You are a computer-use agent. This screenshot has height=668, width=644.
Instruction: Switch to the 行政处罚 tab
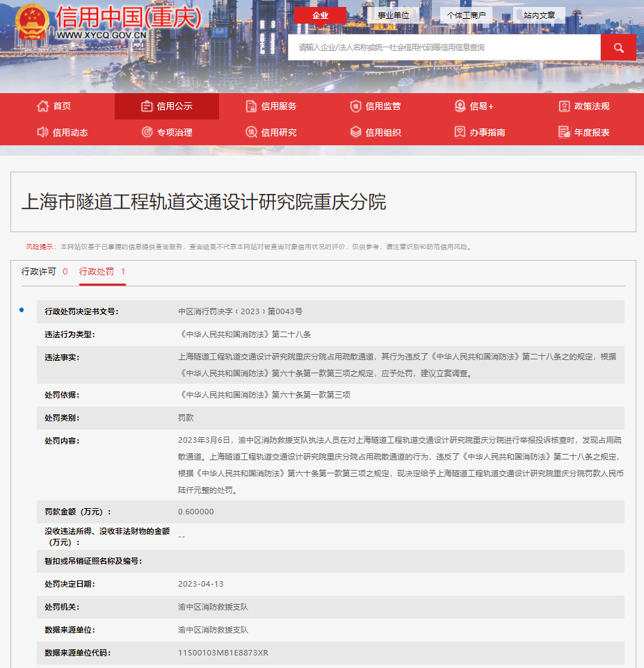(97, 271)
